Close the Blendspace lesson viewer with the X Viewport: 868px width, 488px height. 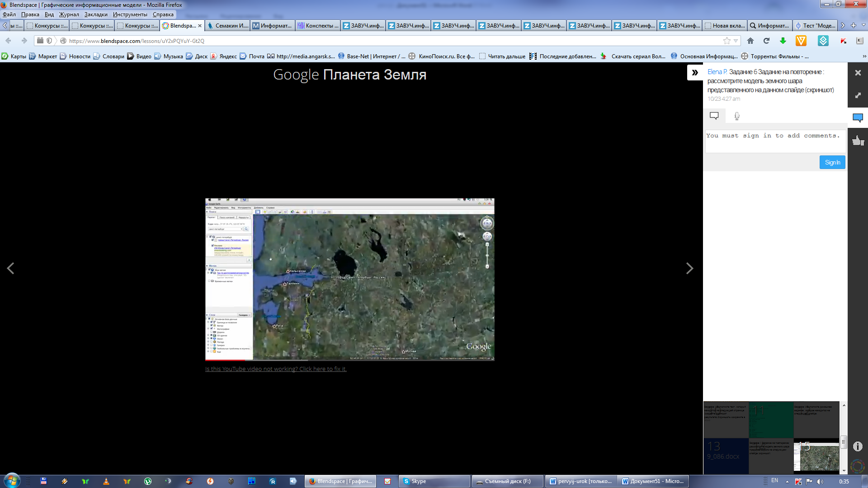point(858,72)
